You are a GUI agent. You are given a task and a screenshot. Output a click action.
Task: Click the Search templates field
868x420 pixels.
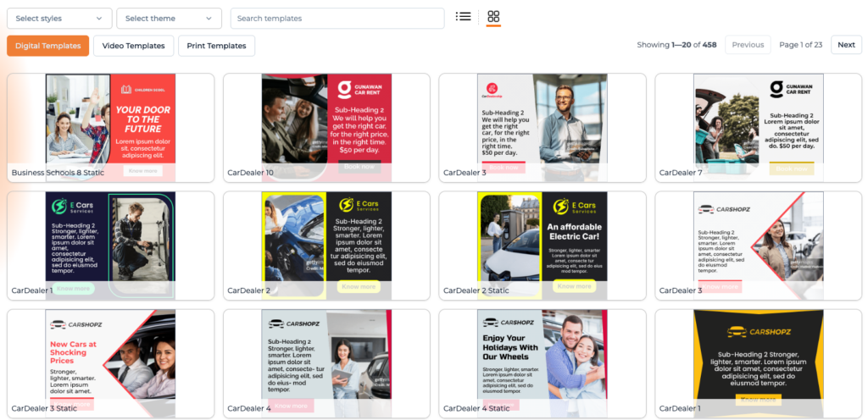tap(337, 19)
